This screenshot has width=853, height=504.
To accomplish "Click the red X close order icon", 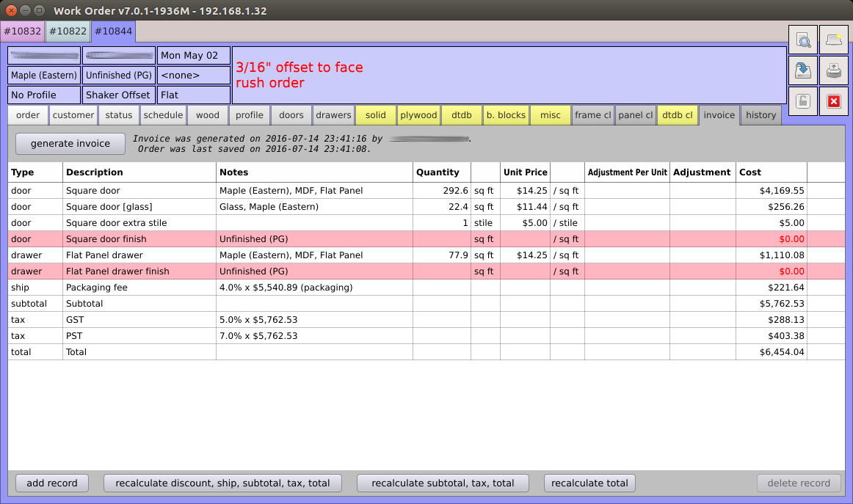I will coord(833,101).
